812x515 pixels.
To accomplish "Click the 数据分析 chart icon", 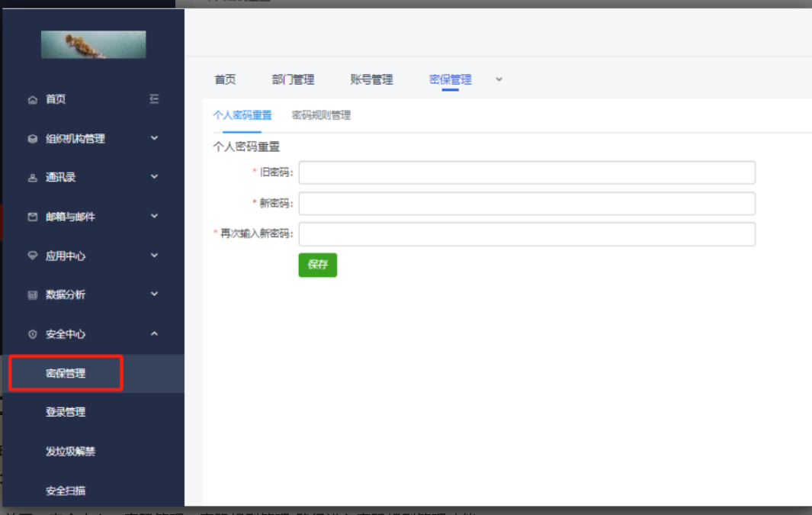I will click(33, 295).
